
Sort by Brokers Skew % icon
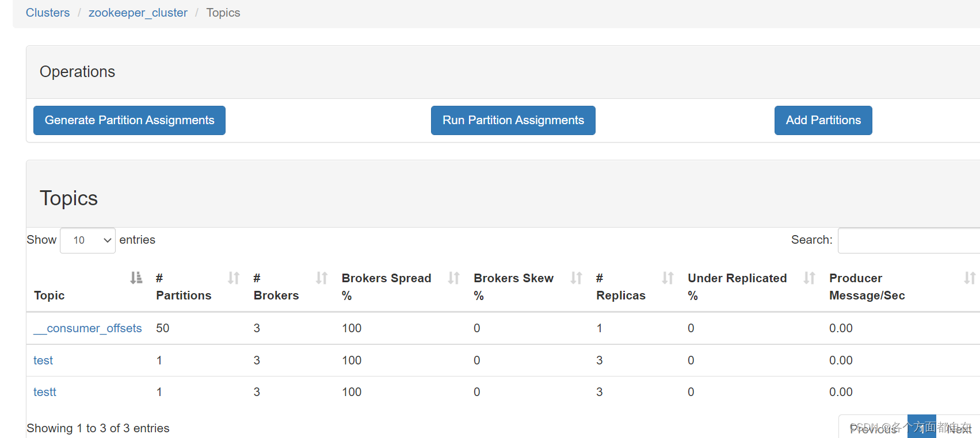click(x=577, y=278)
